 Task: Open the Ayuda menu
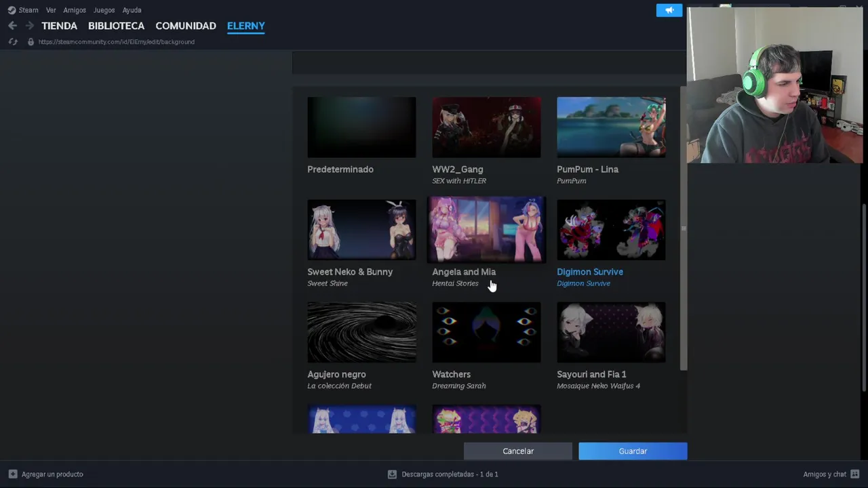(x=132, y=10)
